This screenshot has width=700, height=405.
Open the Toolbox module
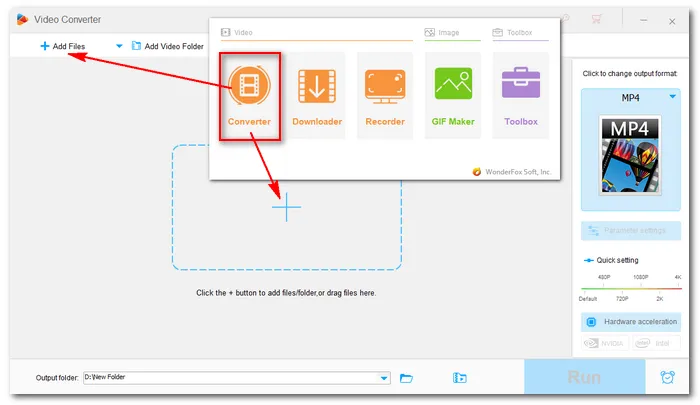tap(521, 96)
